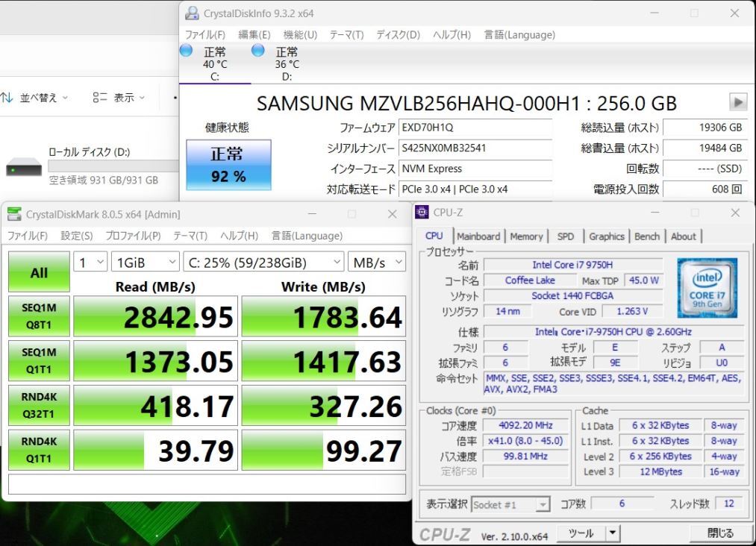
Task: Open 編集(E) menu in CrystalDiskInfo
Action: [x=254, y=35]
